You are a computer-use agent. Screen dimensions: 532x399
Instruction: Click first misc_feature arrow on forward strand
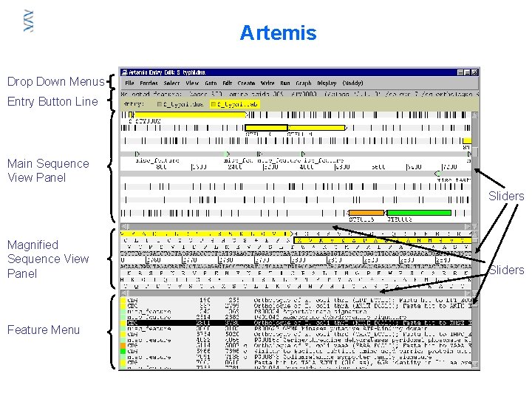[x=137, y=154]
